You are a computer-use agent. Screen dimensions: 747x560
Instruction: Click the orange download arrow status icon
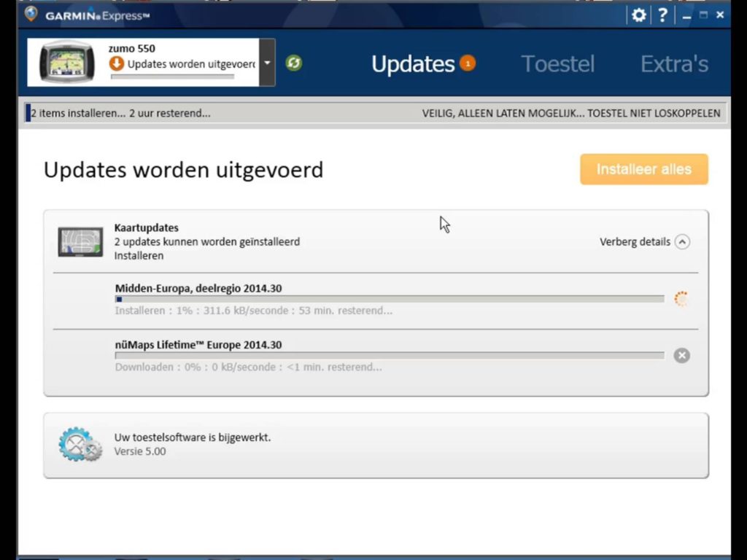click(116, 63)
